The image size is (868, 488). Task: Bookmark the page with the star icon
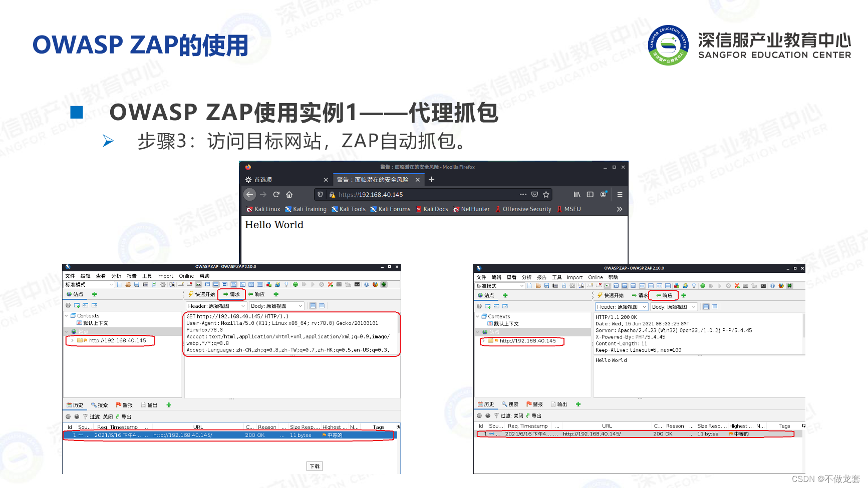(546, 194)
